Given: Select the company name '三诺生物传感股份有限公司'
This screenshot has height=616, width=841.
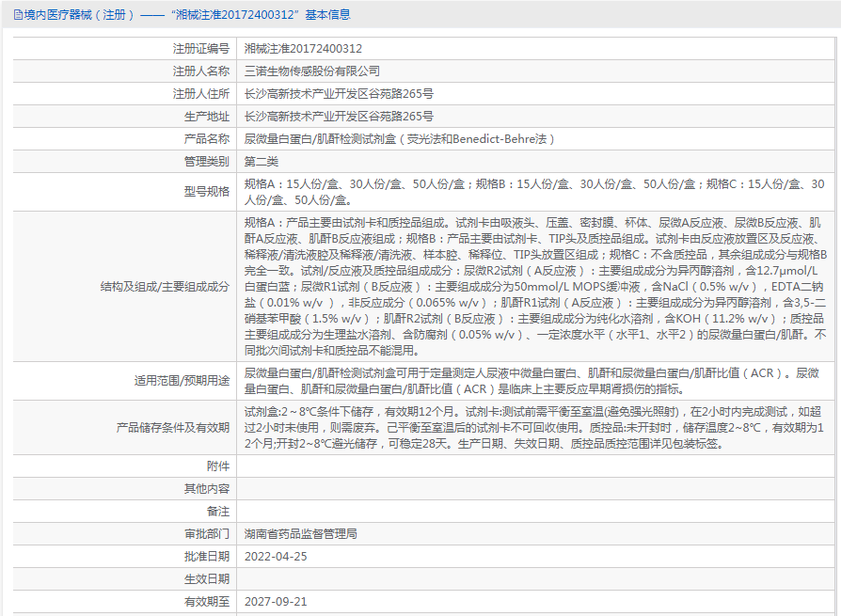Looking at the screenshot, I should tap(312, 71).
